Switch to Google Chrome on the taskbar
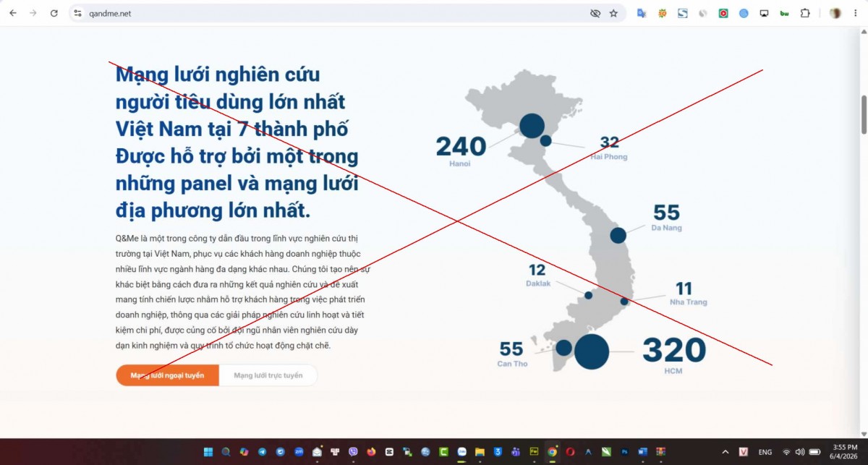 552,452
